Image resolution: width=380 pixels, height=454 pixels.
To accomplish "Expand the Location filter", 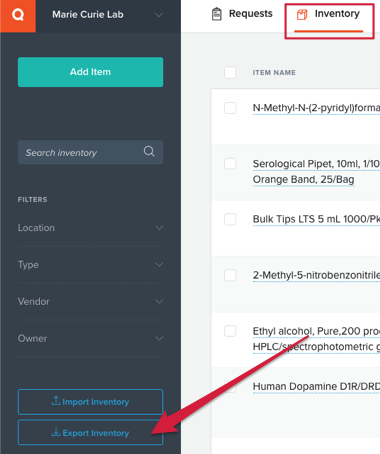I will click(x=90, y=228).
